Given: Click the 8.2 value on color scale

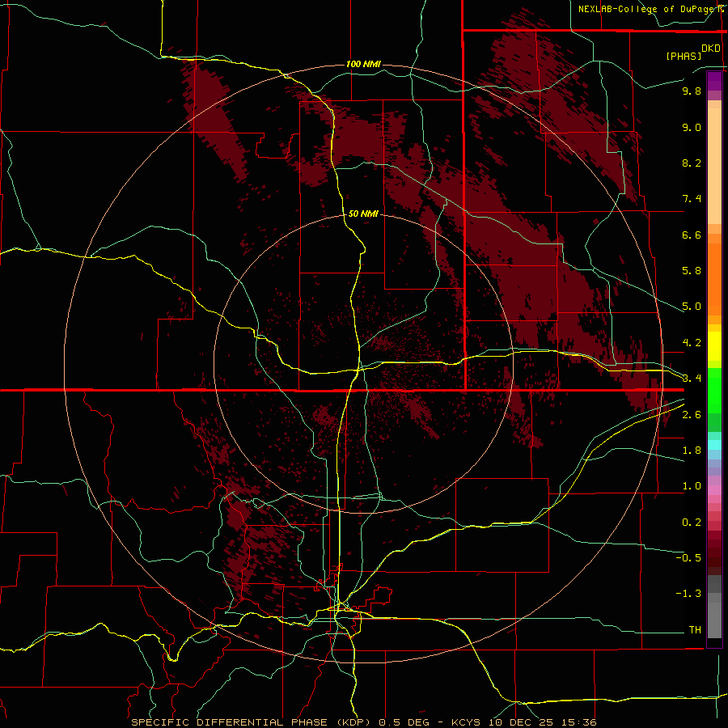Looking at the screenshot, I should [692, 163].
